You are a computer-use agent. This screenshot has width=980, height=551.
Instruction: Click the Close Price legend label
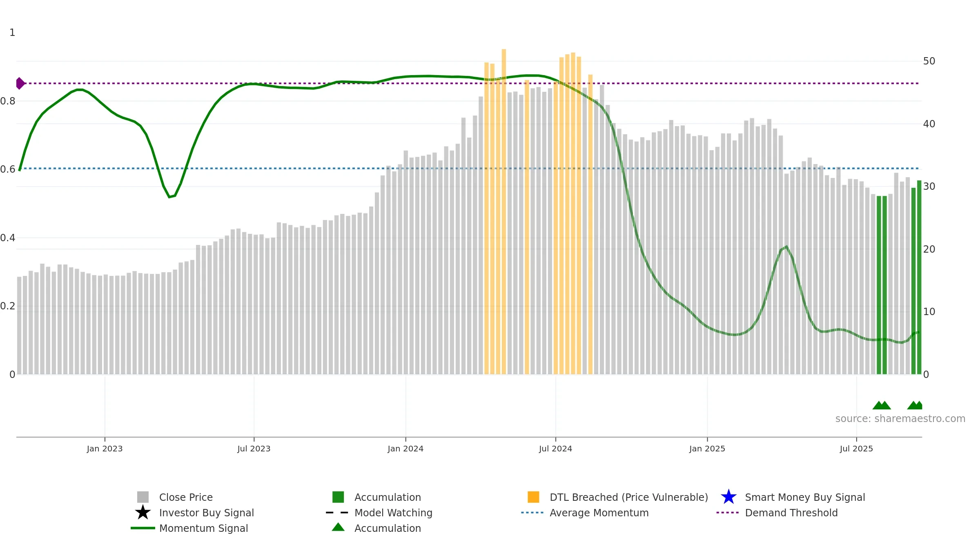[x=186, y=497]
